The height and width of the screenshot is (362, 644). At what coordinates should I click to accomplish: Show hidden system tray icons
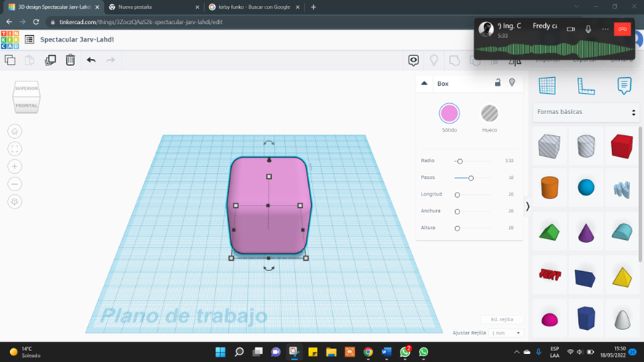[516, 352]
